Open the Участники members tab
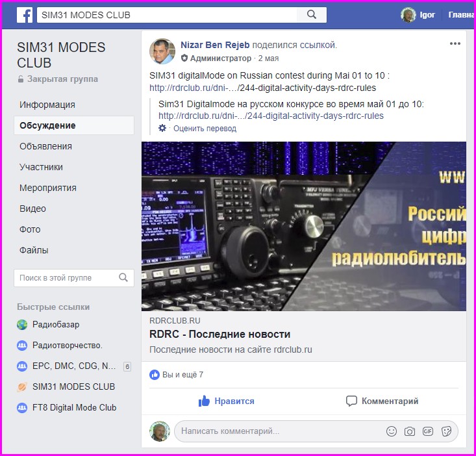Screen dimensions: 476x456 tap(41, 167)
